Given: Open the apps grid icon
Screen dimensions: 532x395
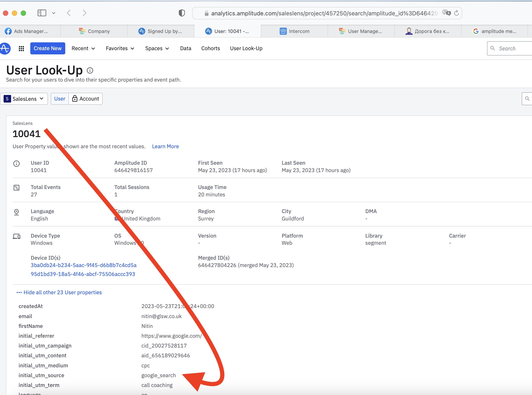Looking at the screenshot, I should [x=21, y=49].
